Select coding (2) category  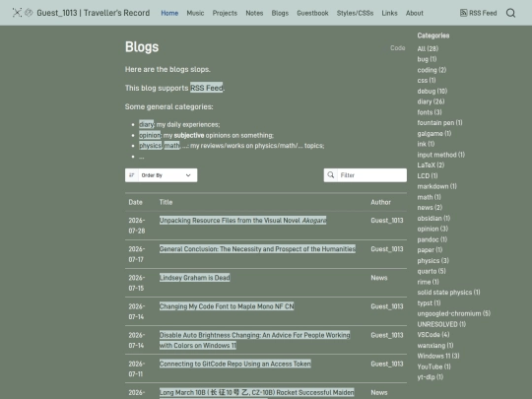[x=432, y=70]
